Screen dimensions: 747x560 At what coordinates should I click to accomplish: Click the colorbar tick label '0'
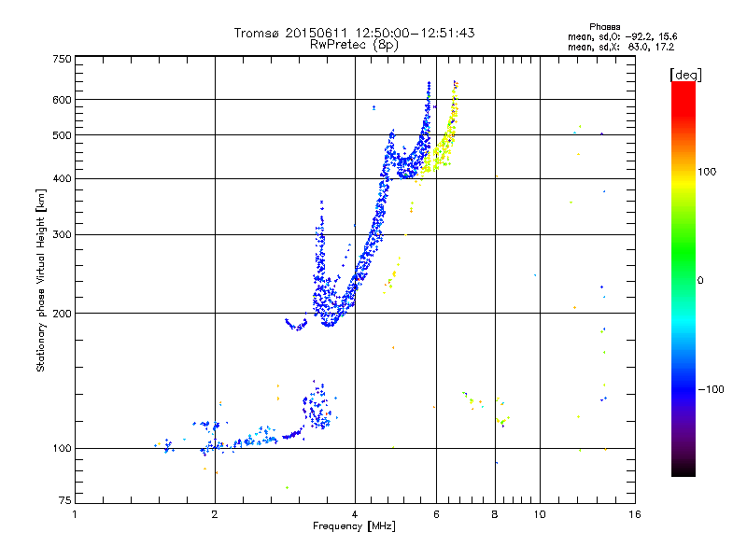699,281
